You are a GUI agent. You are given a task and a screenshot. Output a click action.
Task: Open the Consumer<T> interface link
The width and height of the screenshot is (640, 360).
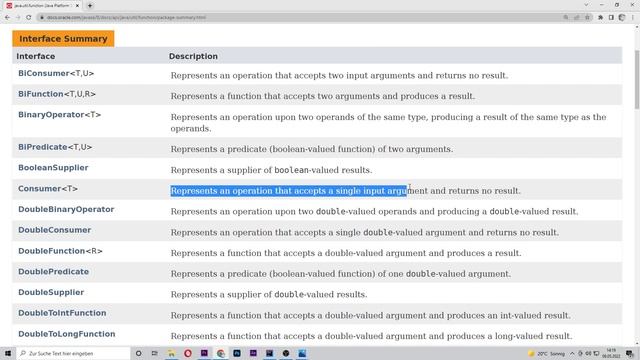(48, 189)
